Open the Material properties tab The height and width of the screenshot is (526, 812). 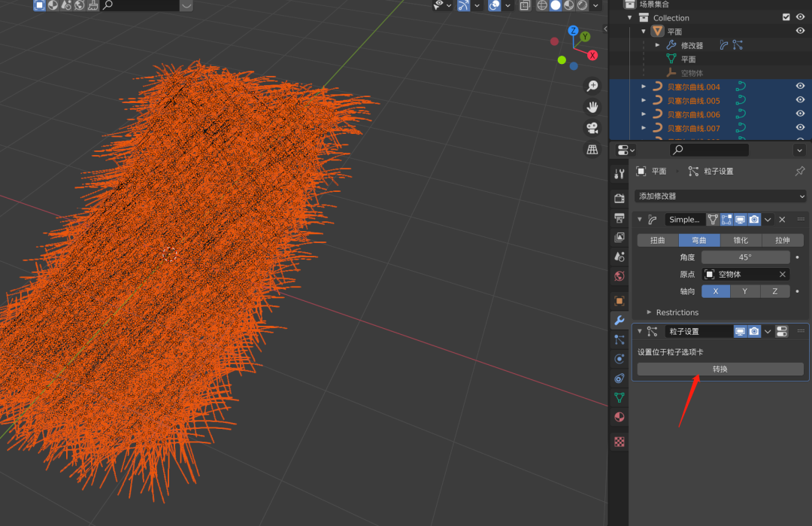coord(620,417)
